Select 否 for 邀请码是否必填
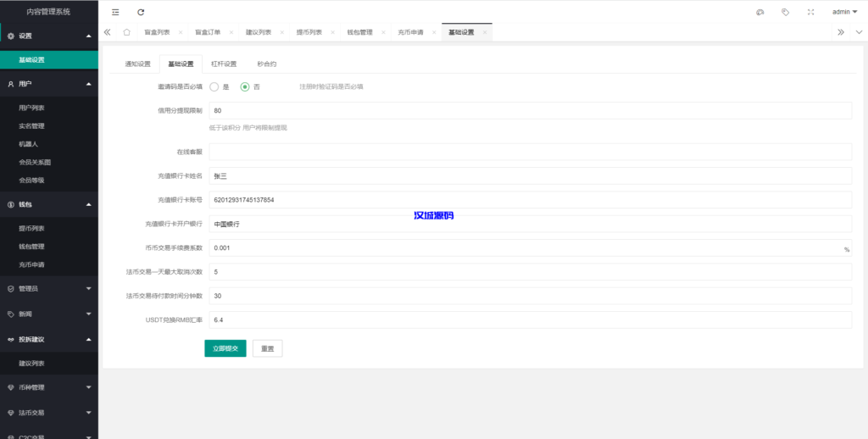 (x=245, y=86)
